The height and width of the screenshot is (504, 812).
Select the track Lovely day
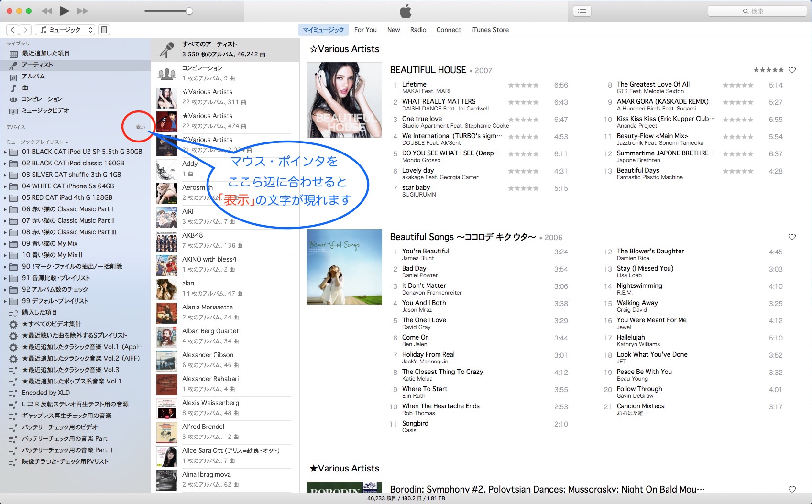tap(418, 170)
